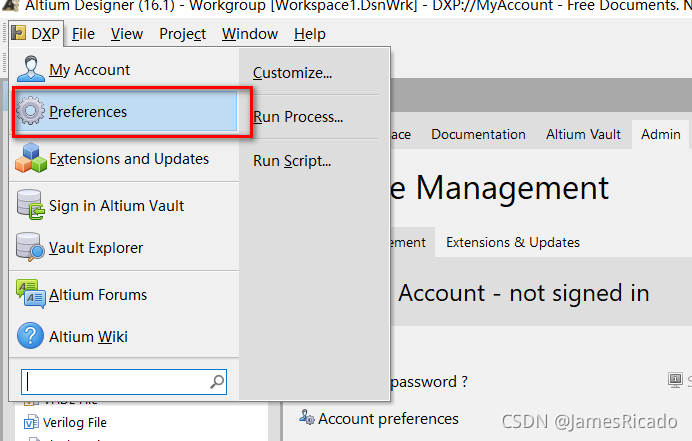Choose Customize... in DXP menu
The image size is (692, 441).
[x=292, y=73]
